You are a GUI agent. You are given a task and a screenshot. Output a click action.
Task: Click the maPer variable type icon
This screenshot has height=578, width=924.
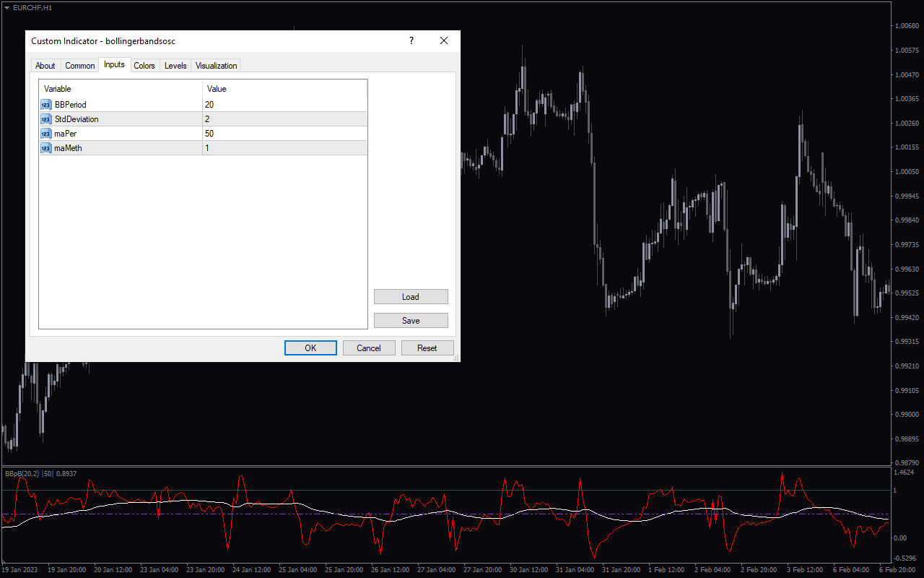[x=45, y=134]
